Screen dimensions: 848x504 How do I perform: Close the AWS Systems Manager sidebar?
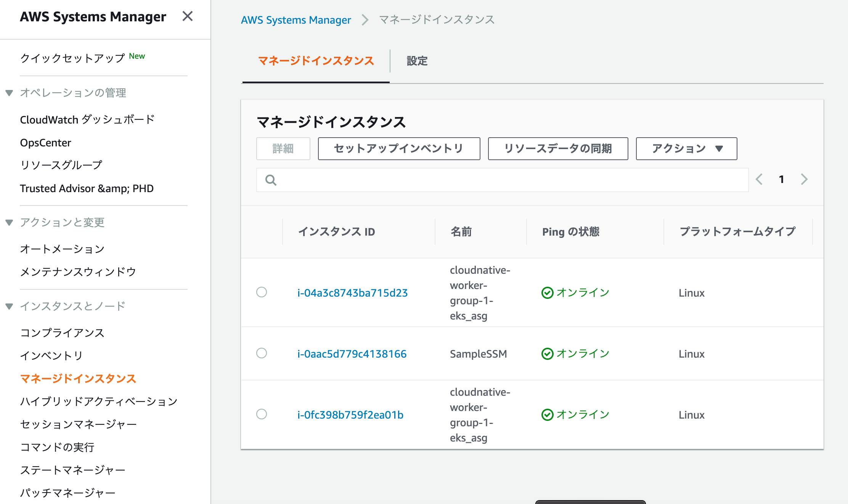[x=188, y=16]
